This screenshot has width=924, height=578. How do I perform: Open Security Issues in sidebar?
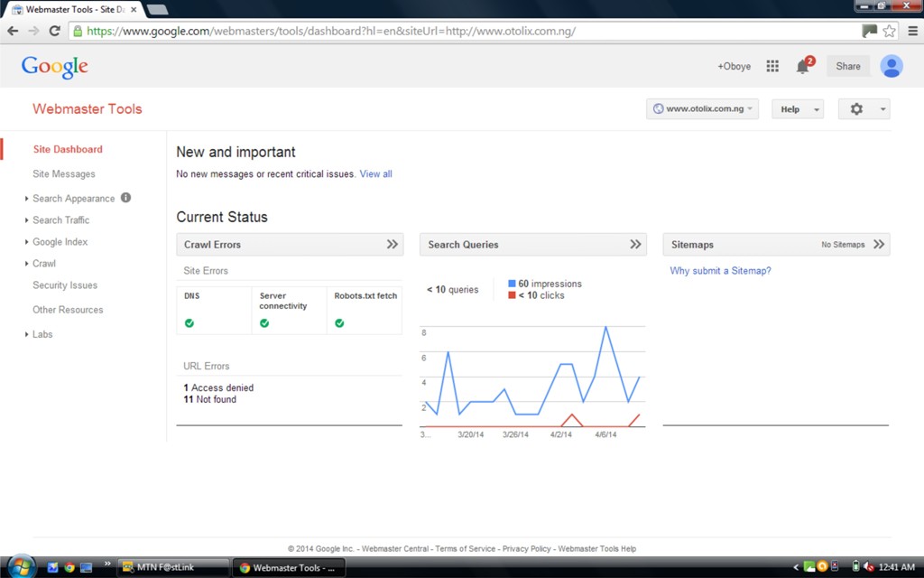[x=65, y=284]
